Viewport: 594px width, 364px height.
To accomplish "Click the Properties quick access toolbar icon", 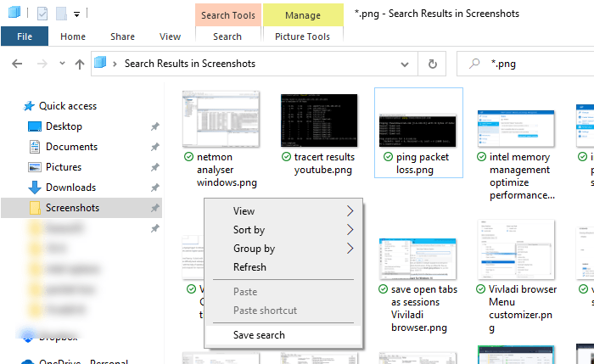I will pyautogui.click(x=42, y=14).
